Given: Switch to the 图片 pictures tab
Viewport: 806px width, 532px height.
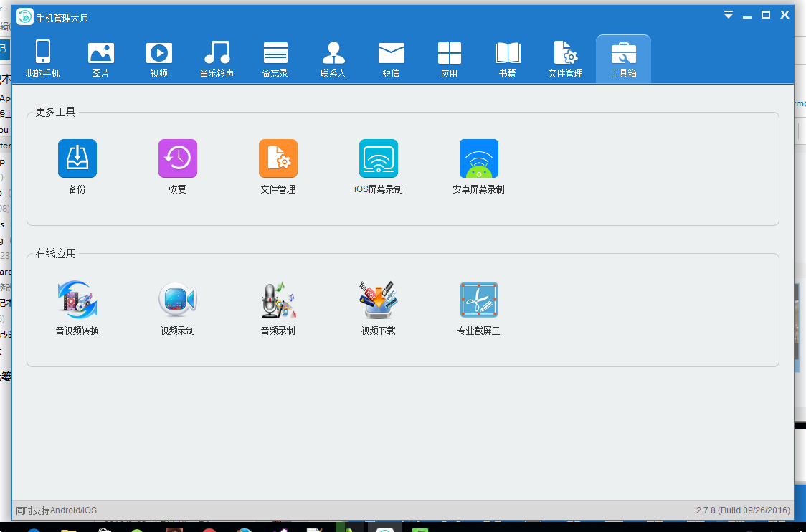Looking at the screenshot, I should tap(100, 59).
